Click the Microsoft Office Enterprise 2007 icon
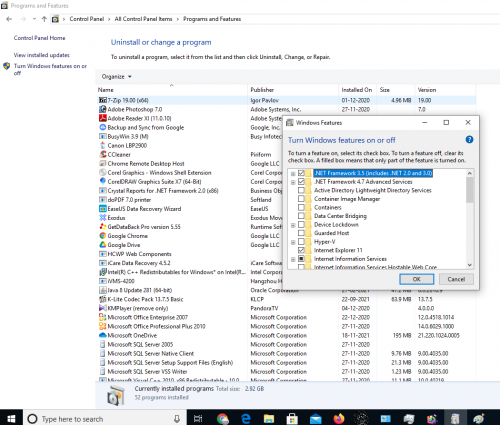Image resolution: width=500 pixels, height=425 pixels. (103, 317)
